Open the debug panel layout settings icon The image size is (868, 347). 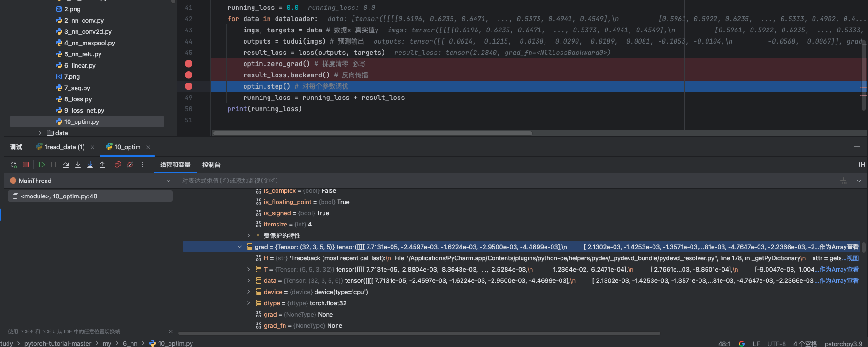(861, 165)
